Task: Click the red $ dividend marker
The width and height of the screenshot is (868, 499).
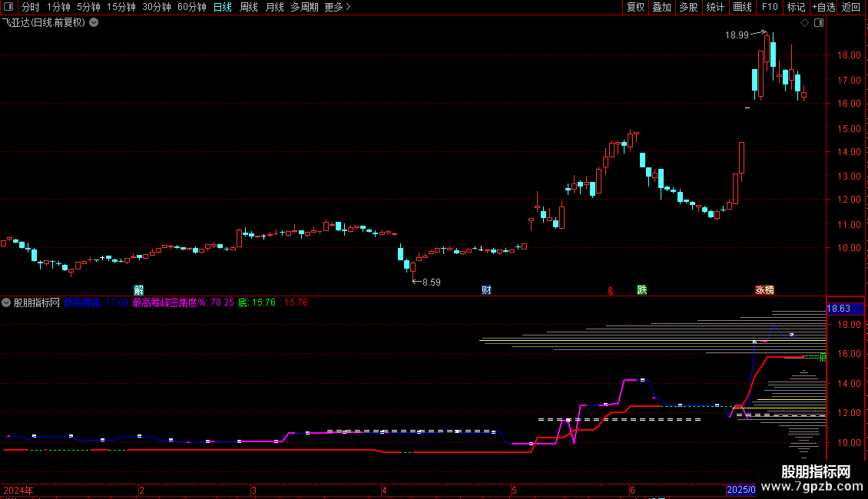Action: (611, 291)
